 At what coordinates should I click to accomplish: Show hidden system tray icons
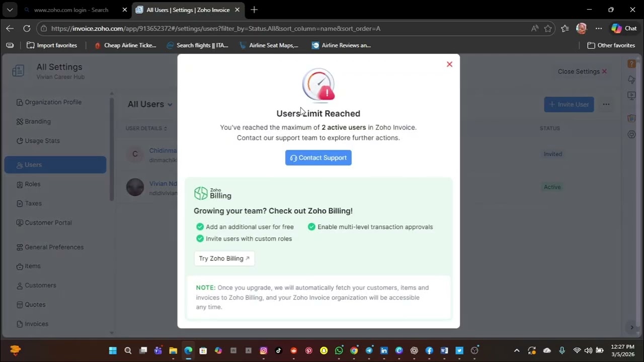click(517, 350)
